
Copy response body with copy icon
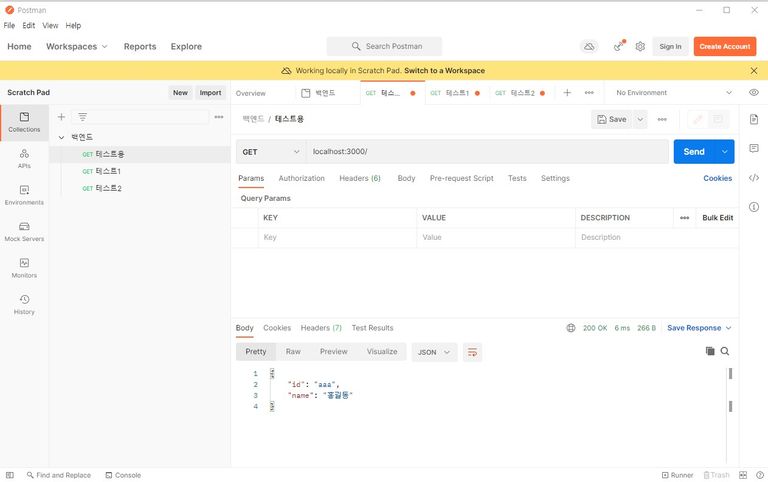(710, 351)
